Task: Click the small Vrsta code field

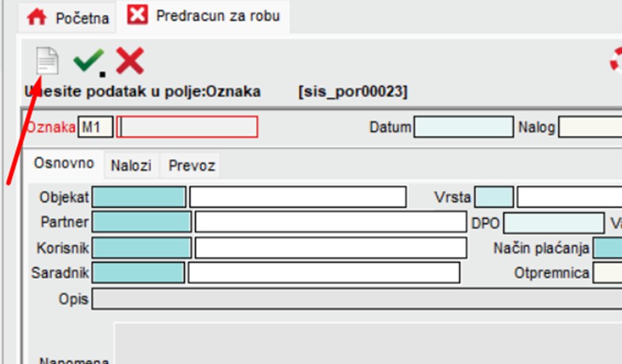Action: pyautogui.click(x=494, y=197)
